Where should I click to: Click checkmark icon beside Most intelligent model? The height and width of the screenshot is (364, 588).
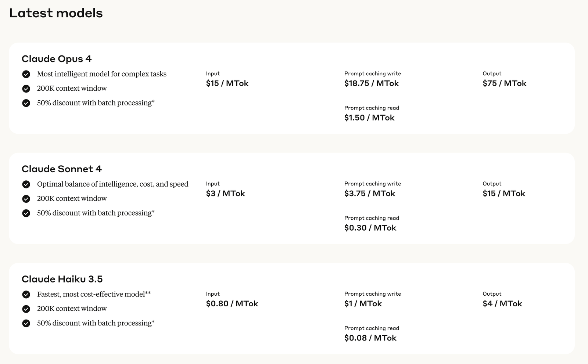click(26, 74)
